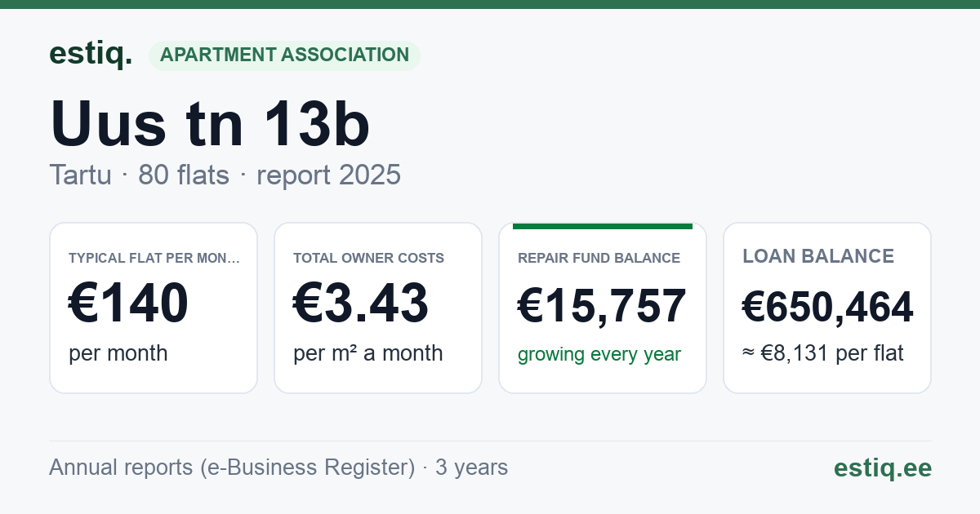The width and height of the screenshot is (980, 514).
Task: Click the TOTAL OWNER COSTS label
Action: [x=368, y=258]
